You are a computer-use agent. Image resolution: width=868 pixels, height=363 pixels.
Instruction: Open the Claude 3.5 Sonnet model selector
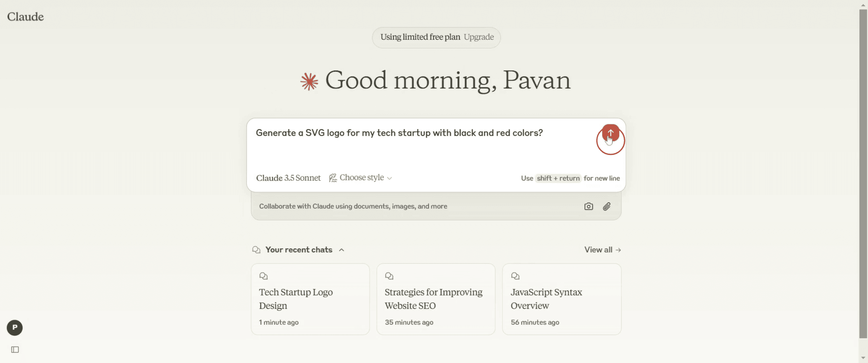[288, 178]
